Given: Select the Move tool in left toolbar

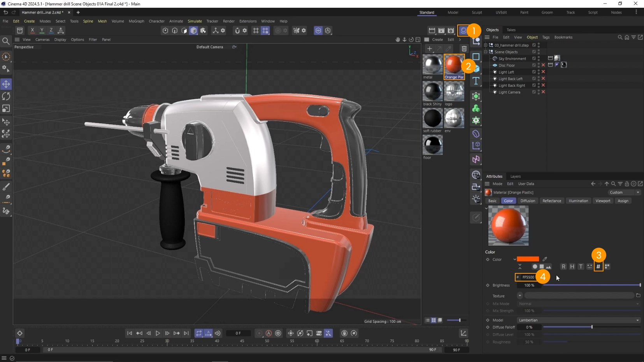Looking at the screenshot, I should tap(6, 84).
